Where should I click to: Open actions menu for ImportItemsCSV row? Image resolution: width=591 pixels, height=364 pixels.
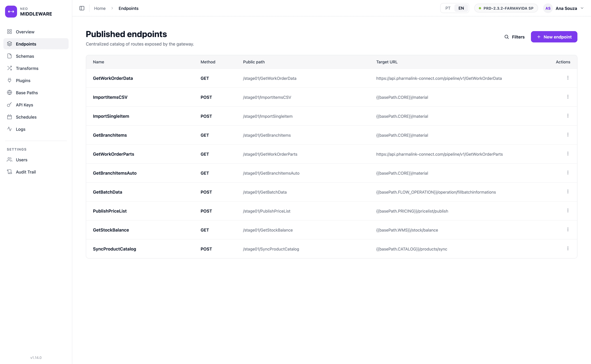point(568,97)
